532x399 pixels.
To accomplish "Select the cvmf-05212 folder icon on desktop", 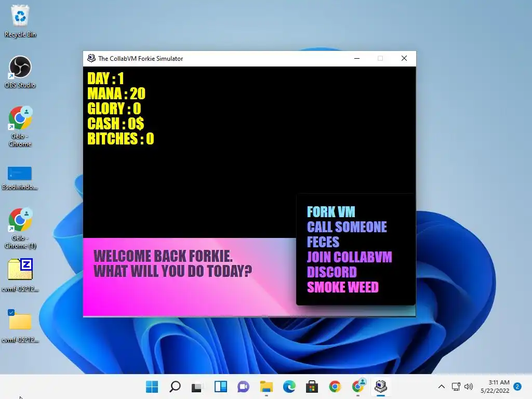I will 20,326.
